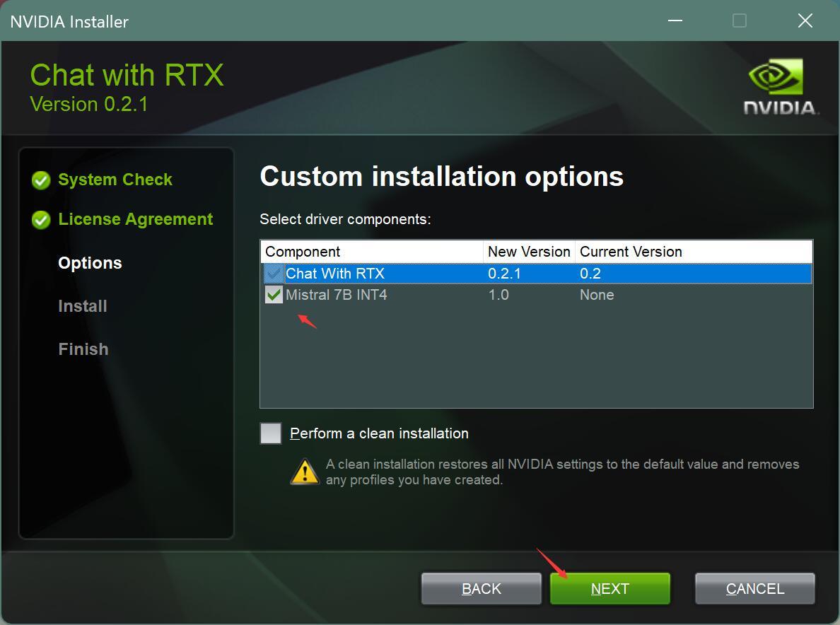Select the Install step
The image size is (840, 625).
pyautogui.click(x=83, y=306)
